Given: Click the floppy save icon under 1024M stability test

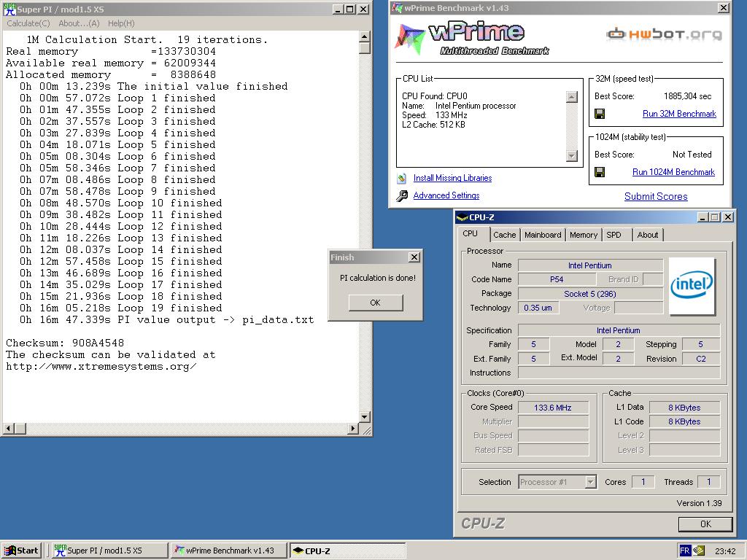Looking at the screenshot, I should pyautogui.click(x=600, y=172).
